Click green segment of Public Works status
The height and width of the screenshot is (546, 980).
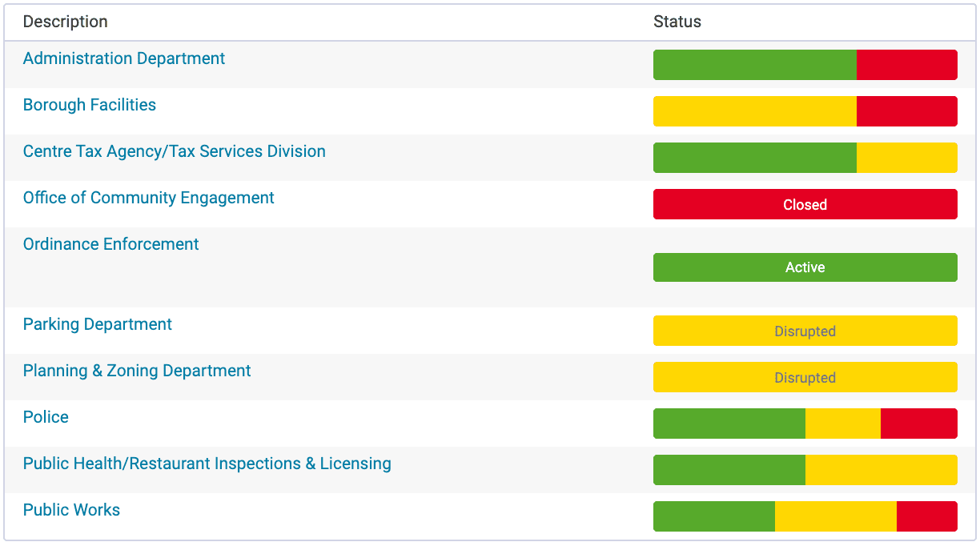(x=714, y=516)
